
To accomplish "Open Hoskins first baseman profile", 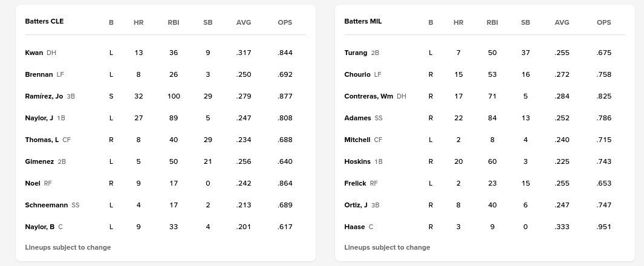I will (357, 161).
